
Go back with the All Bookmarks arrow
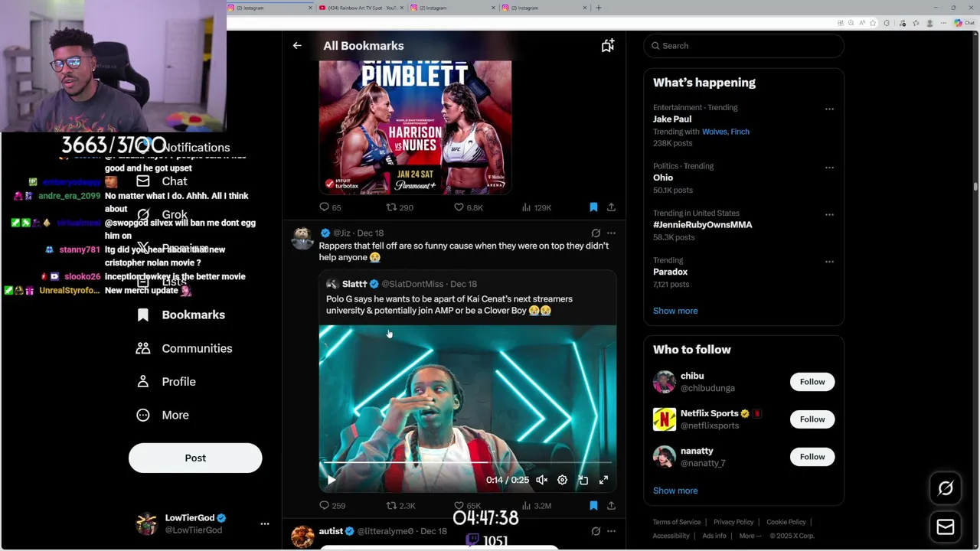click(297, 46)
